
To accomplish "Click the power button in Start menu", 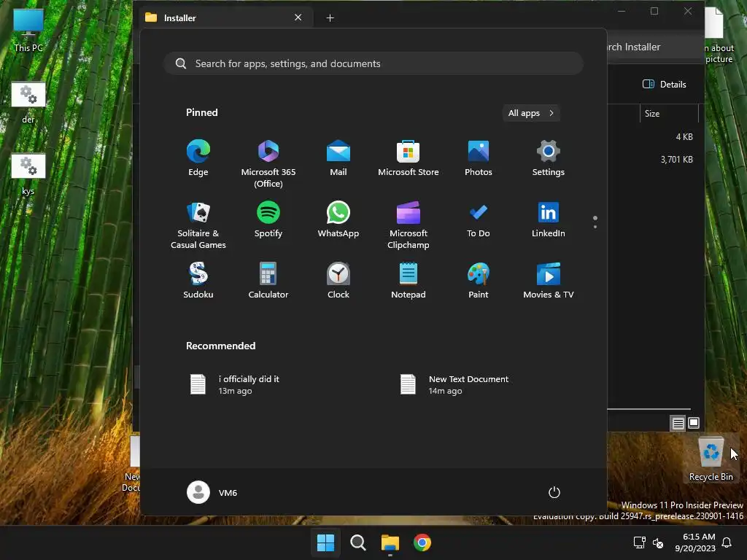I will pyautogui.click(x=554, y=492).
